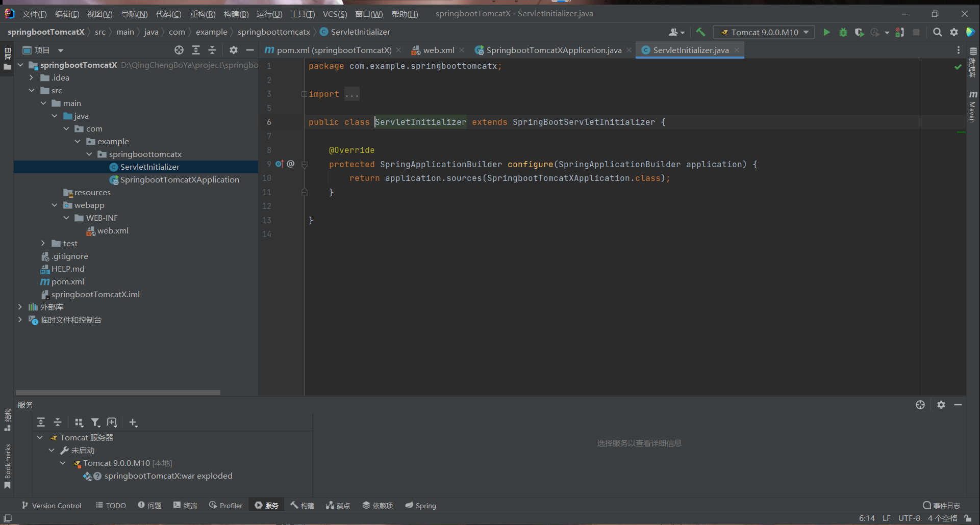The image size is (980, 525).
Task: Toggle Bookmarks side panel
Action: point(7,466)
